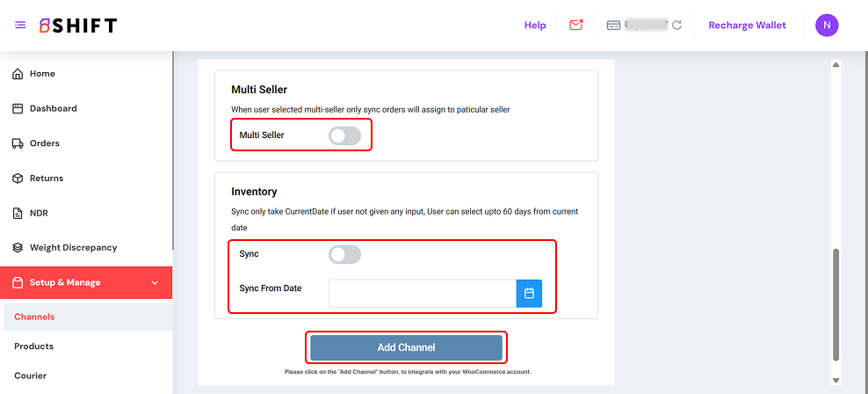Click the hamburger menu icon
868x394 pixels.
[x=20, y=26]
